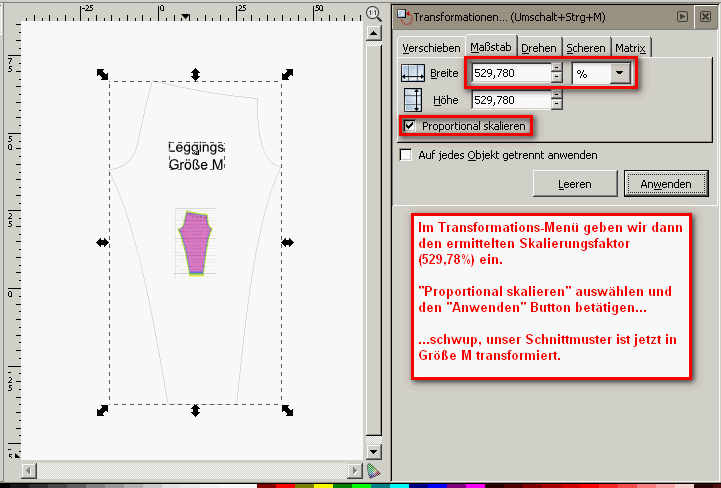
Task: Open the Drehen tab
Action: pyautogui.click(x=539, y=47)
